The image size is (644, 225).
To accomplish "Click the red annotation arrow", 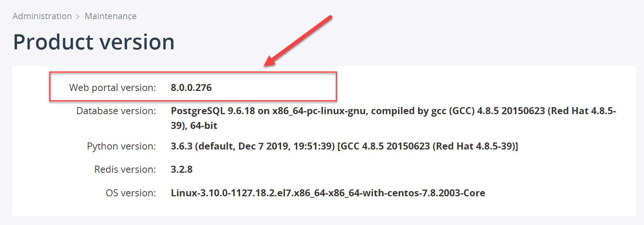I will (298, 41).
